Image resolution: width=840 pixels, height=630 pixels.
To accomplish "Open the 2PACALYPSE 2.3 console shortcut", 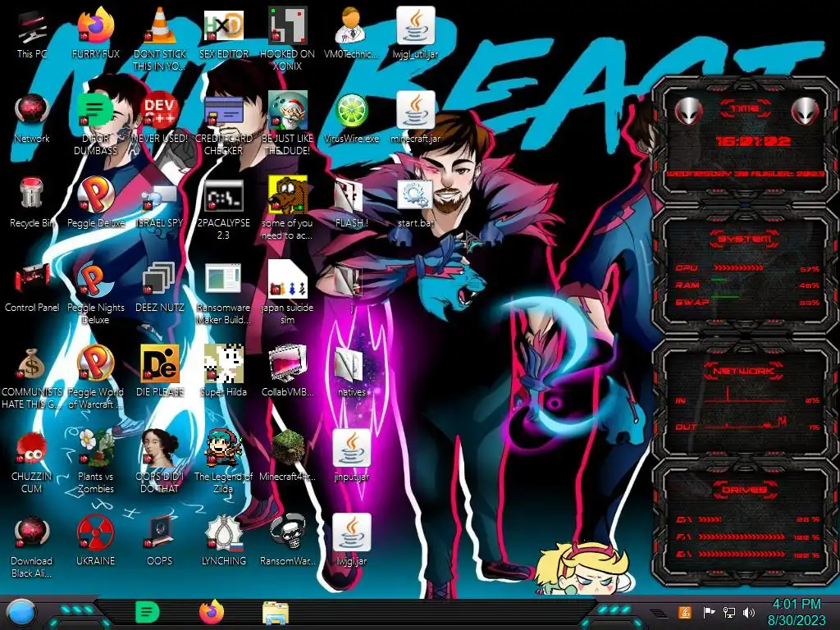I will [x=224, y=195].
